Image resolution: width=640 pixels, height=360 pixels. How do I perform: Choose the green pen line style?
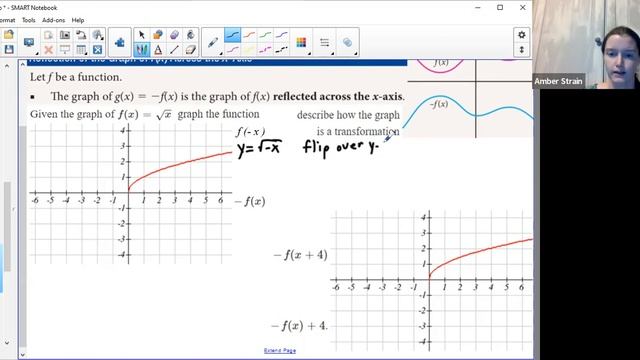pyautogui.click(x=265, y=35)
